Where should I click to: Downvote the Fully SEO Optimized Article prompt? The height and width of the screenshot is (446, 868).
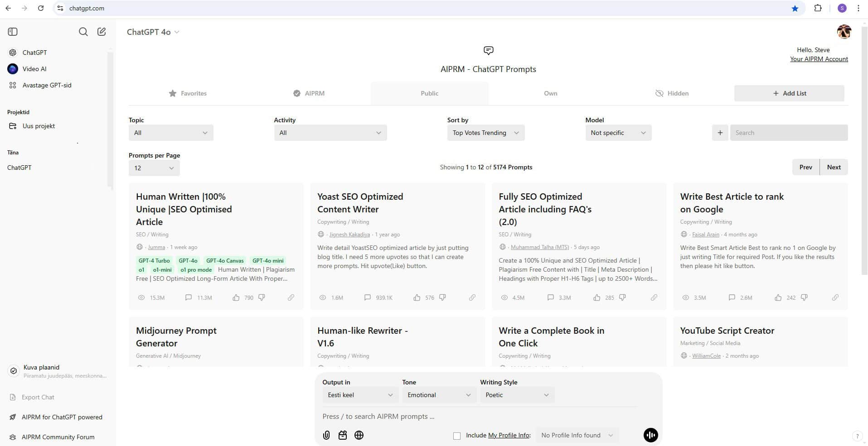tap(622, 297)
